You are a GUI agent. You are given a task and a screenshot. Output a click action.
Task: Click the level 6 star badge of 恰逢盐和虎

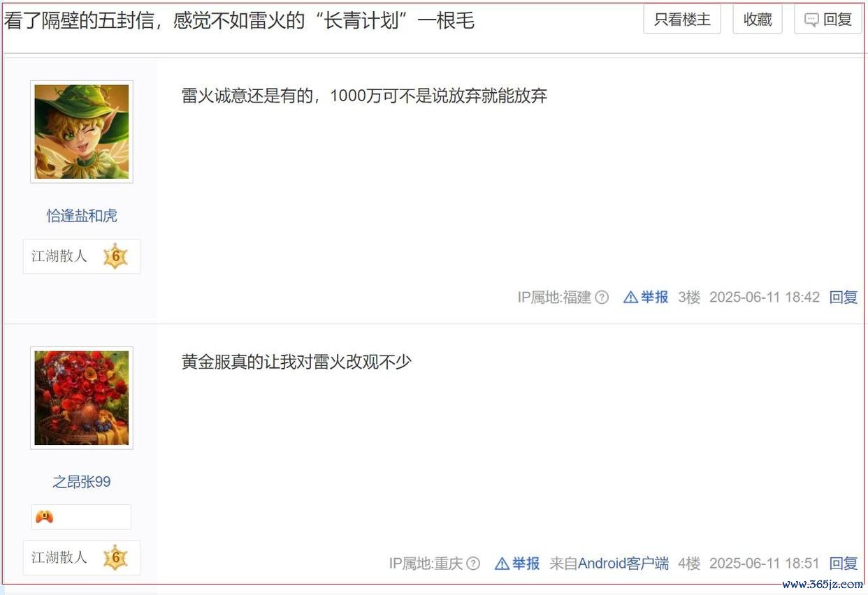click(x=115, y=256)
